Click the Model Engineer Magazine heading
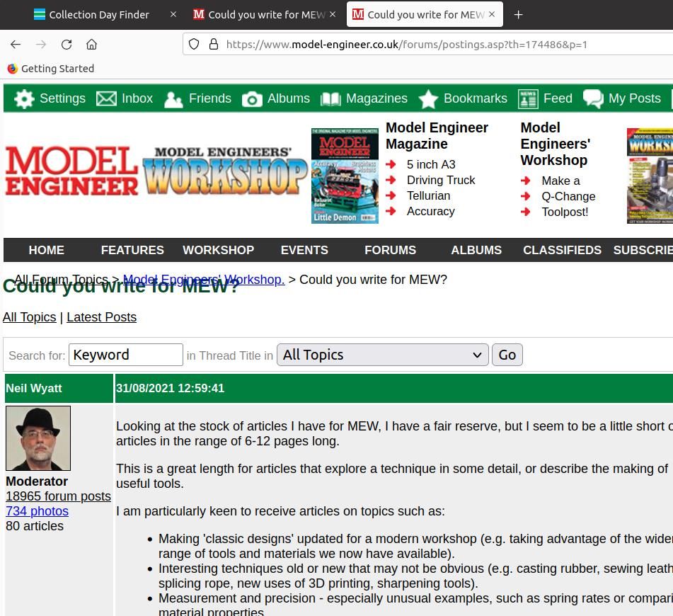 click(437, 135)
